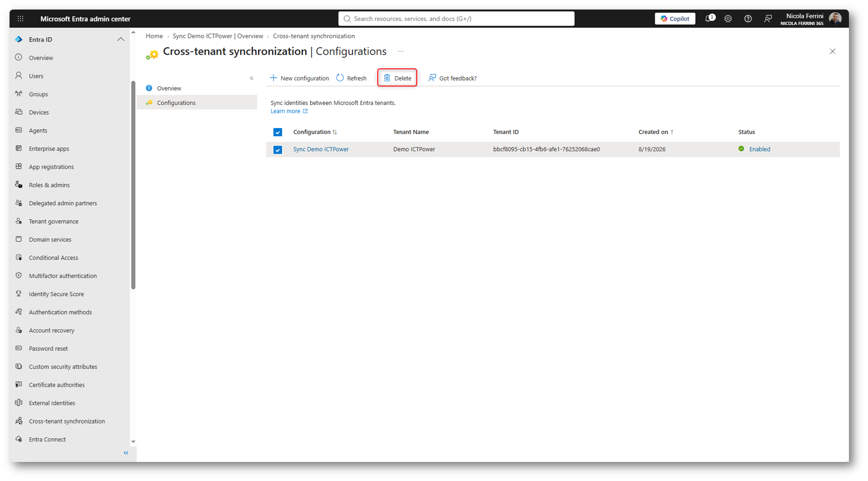This screenshot has width=868, height=481.
Task: Click the top bar feedback person icon
Action: [x=768, y=19]
